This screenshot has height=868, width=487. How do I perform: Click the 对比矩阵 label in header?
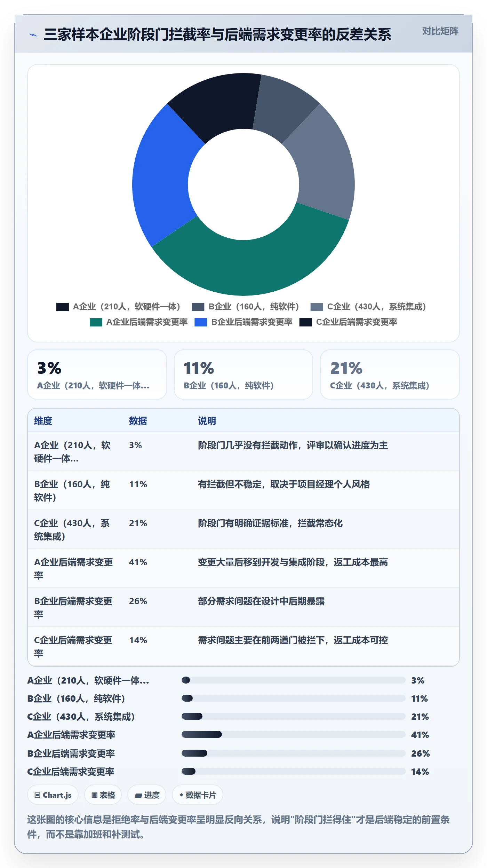coord(440,31)
